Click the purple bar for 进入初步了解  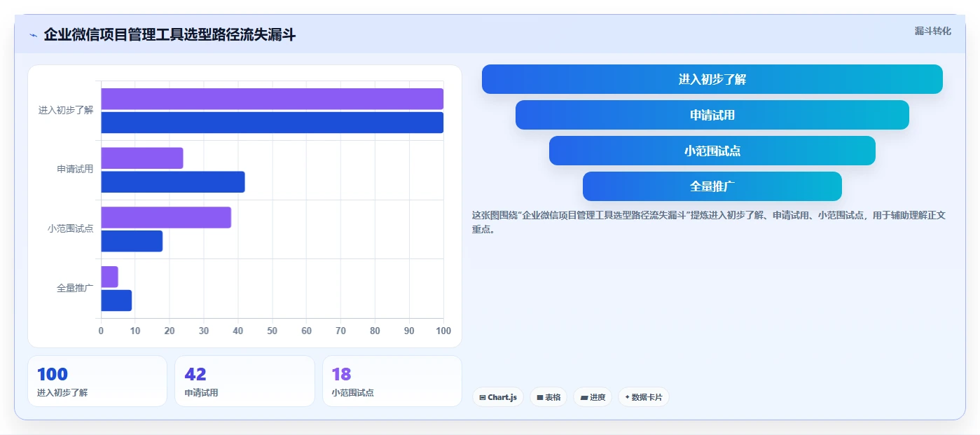coord(272,99)
